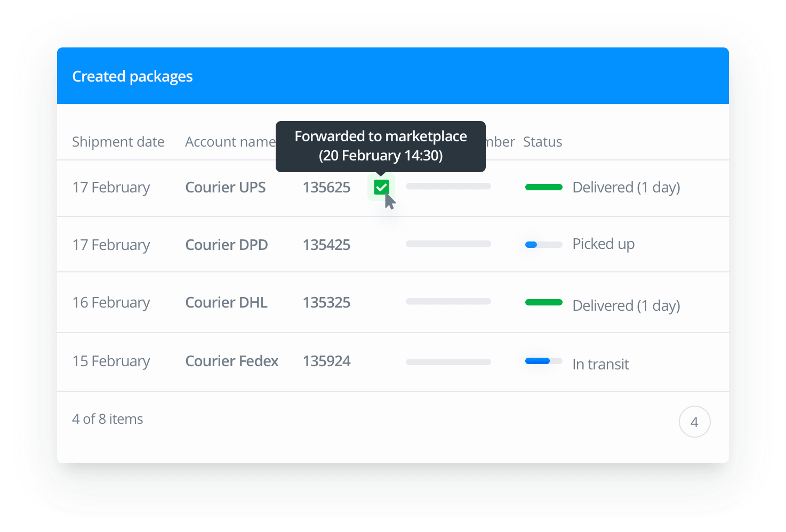Select package number 135625
Screen dimensions: 786x532
click(326, 188)
